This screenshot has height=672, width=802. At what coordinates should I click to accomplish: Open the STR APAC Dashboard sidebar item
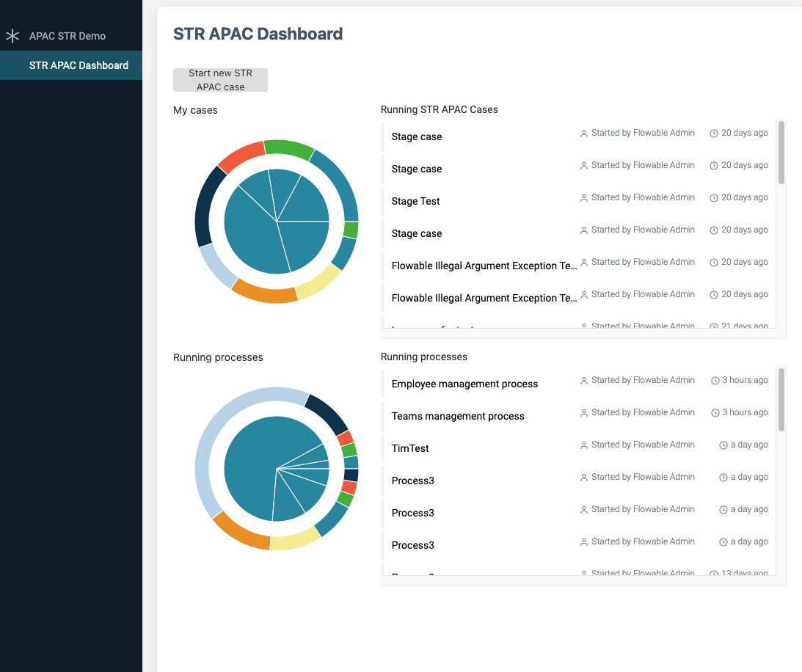[79, 65]
